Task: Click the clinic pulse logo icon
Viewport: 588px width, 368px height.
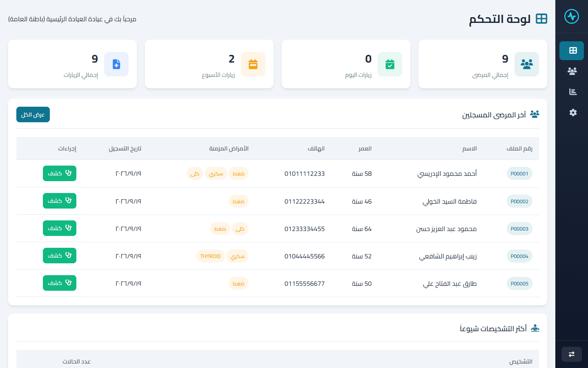Action: tap(572, 16)
